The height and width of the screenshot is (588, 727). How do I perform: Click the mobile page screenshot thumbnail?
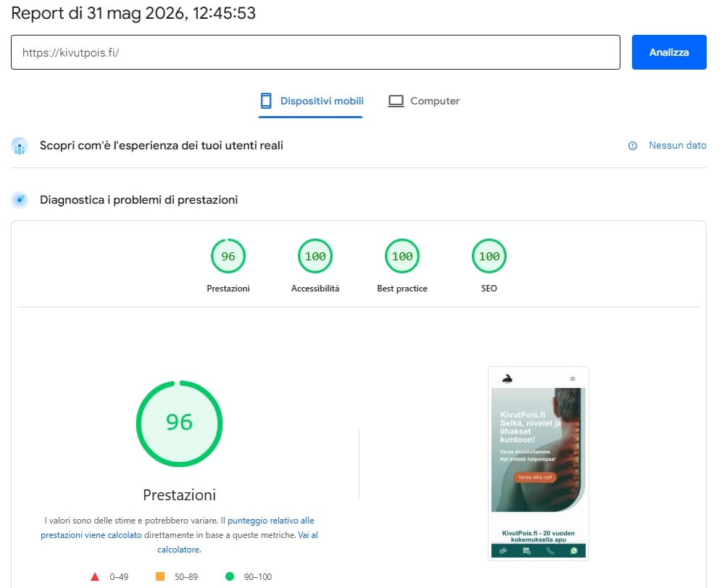[x=539, y=464]
